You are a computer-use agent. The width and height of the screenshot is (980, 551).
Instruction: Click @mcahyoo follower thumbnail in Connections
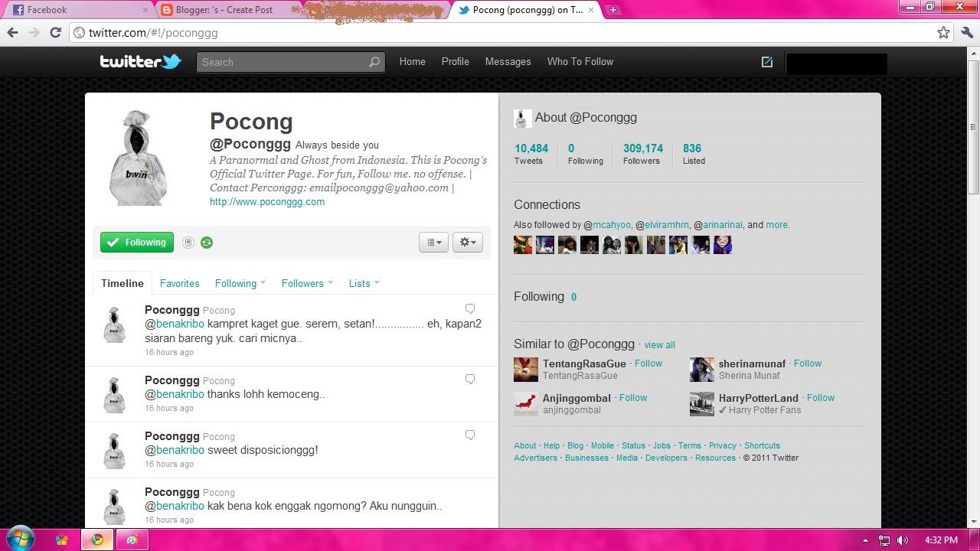(x=523, y=245)
